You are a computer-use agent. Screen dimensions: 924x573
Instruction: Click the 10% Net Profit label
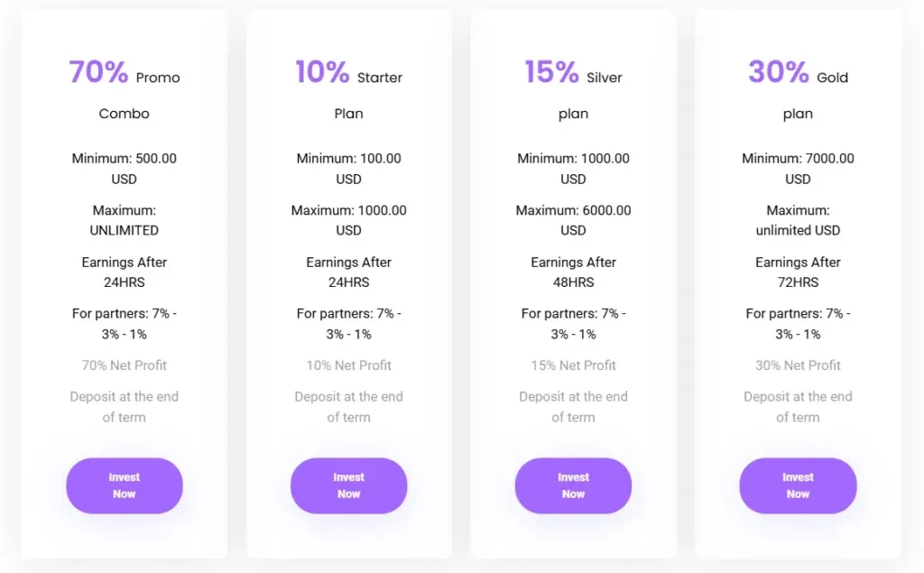348,365
